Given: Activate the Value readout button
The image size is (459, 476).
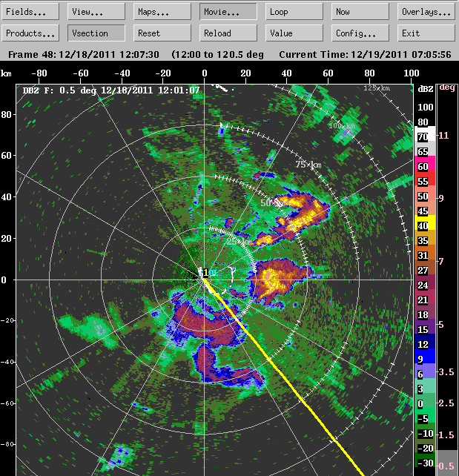Looking at the screenshot, I should (x=294, y=33).
